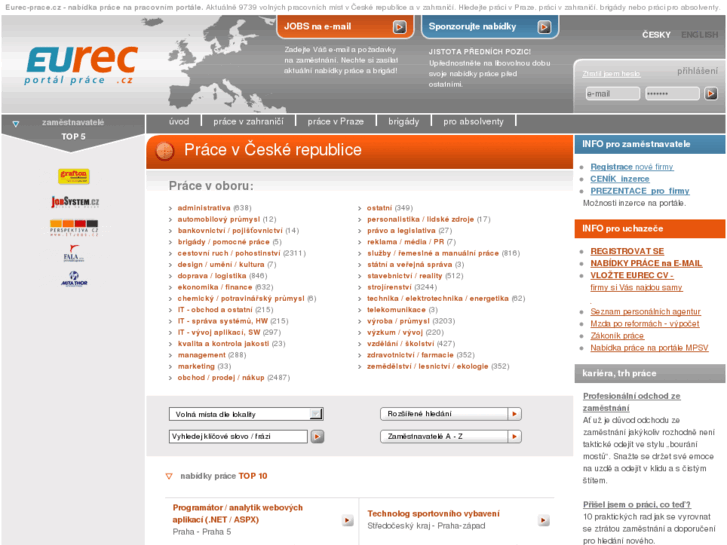
Task: Click Registrace nové firmy link
Action: pyautogui.click(x=631, y=167)
